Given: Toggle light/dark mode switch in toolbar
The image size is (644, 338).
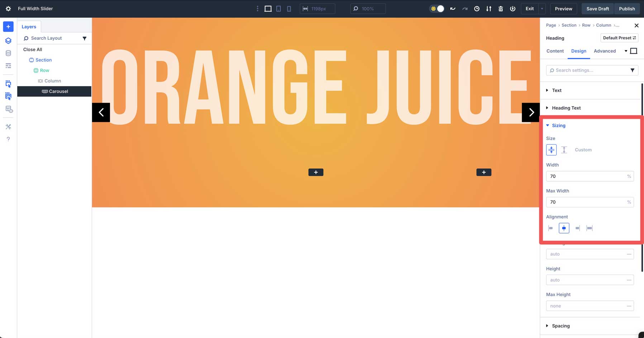Looking at the screenshot, I should tap(437, 9).
